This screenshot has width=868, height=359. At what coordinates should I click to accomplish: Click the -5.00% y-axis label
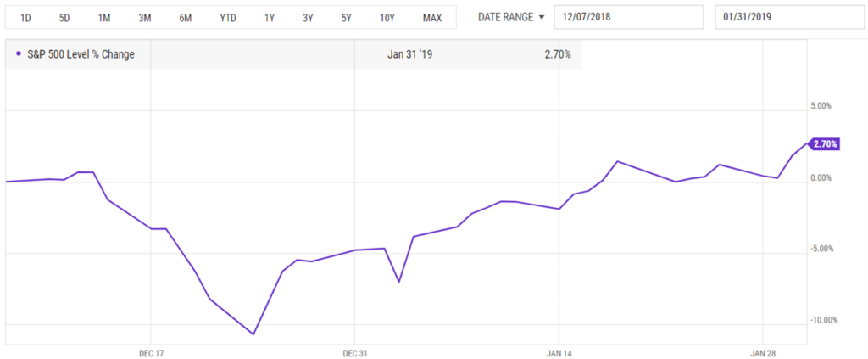click(x=821, y=249)
